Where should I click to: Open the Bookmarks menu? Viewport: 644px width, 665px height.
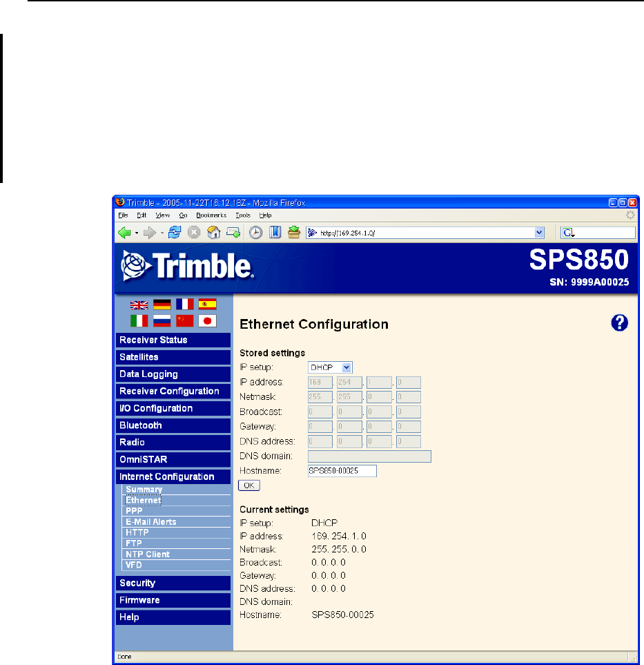pos(211,215)
